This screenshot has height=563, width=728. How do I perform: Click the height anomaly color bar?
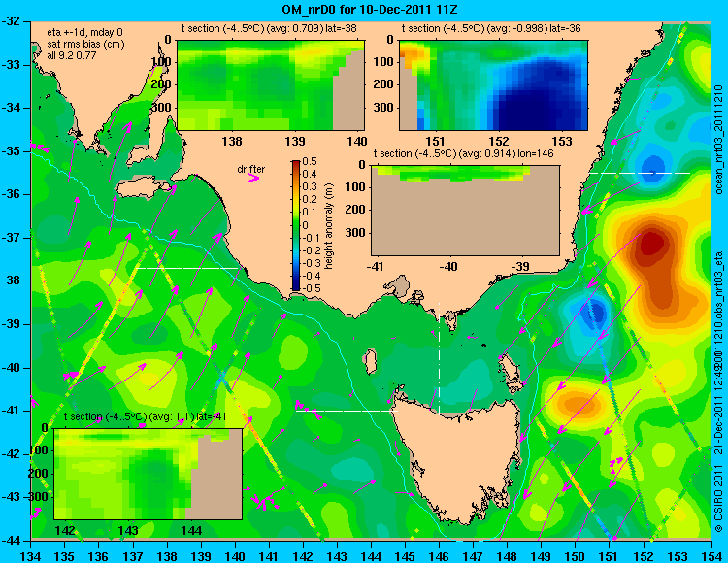[296, 225]
